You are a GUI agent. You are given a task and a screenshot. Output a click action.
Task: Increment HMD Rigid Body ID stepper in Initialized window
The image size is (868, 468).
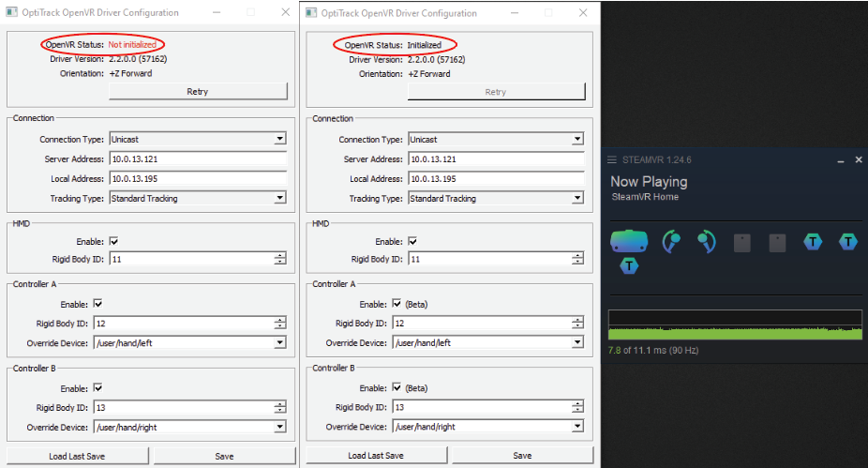click(578, 256)
